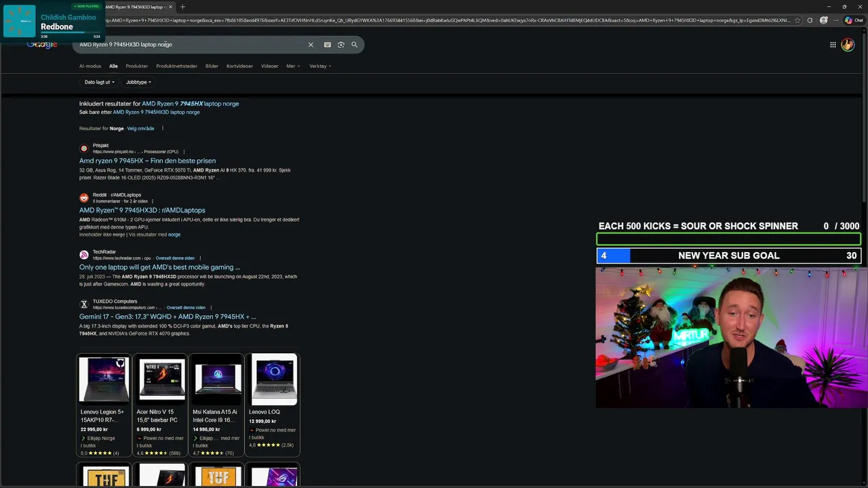This screenshot has width=868, height=488.
Task: Click the TUXEDO Computers favicon
Action: tap(84, 304)
